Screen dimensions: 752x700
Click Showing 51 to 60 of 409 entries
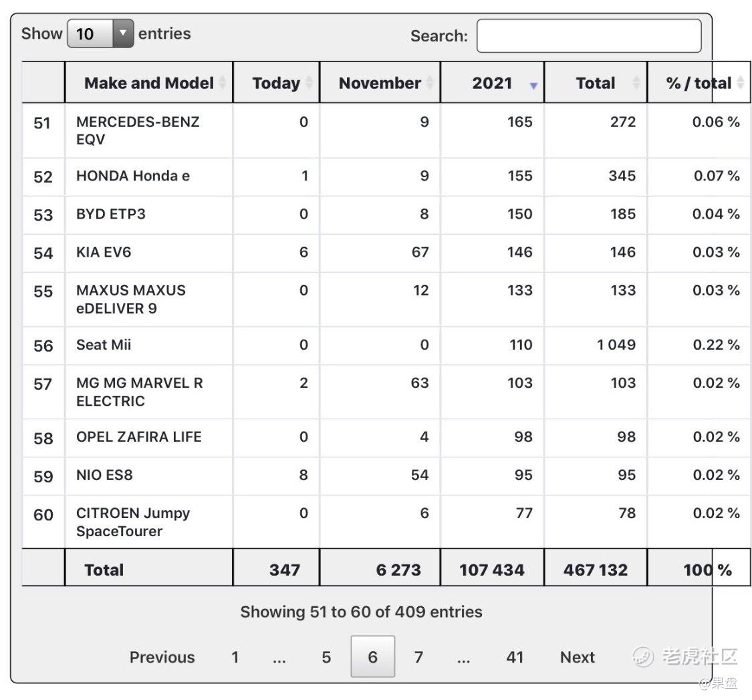[x=361, y=612]
